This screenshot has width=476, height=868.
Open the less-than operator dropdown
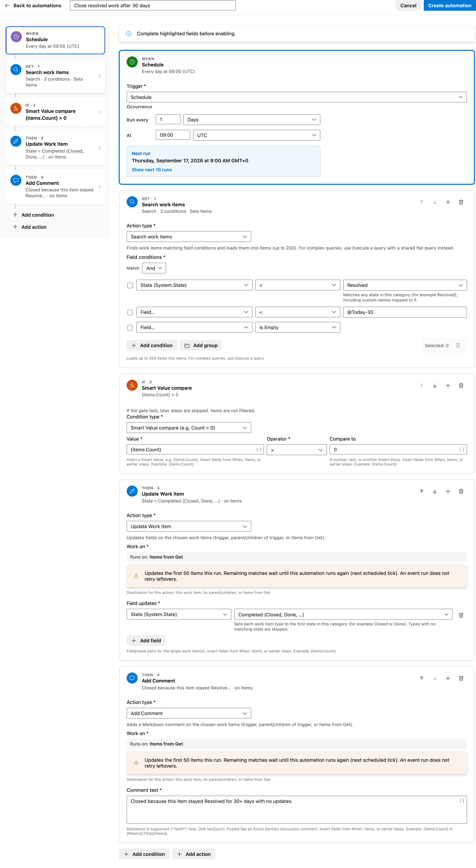pyautogui.click(x=297, y=312)
